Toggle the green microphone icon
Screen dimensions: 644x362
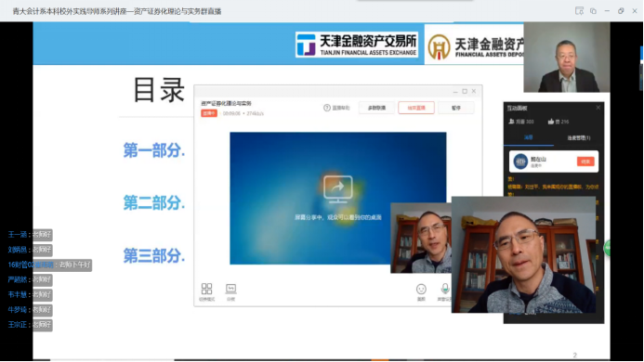point(445,289)
